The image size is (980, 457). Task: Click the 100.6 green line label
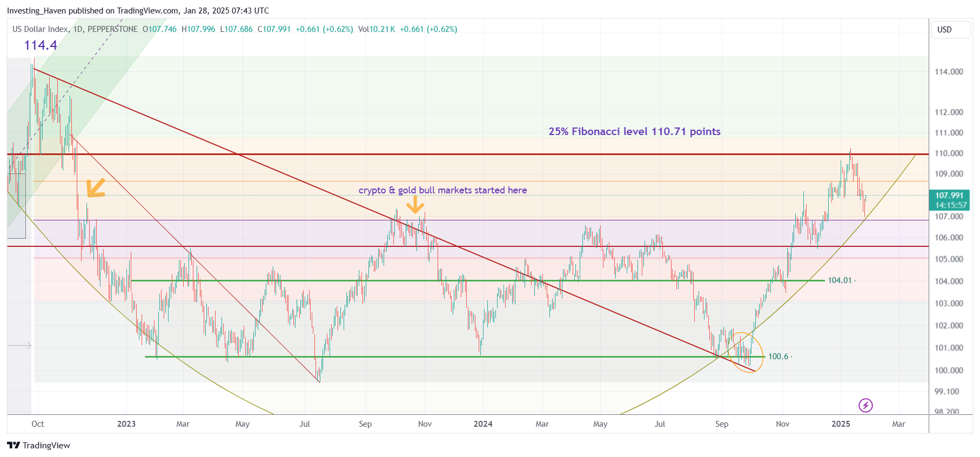(778, 357)
